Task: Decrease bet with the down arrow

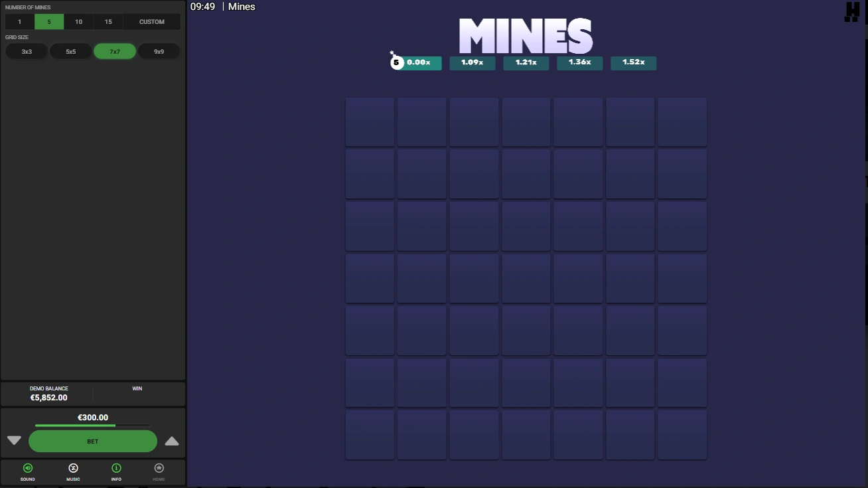Action: pos(14,441)
